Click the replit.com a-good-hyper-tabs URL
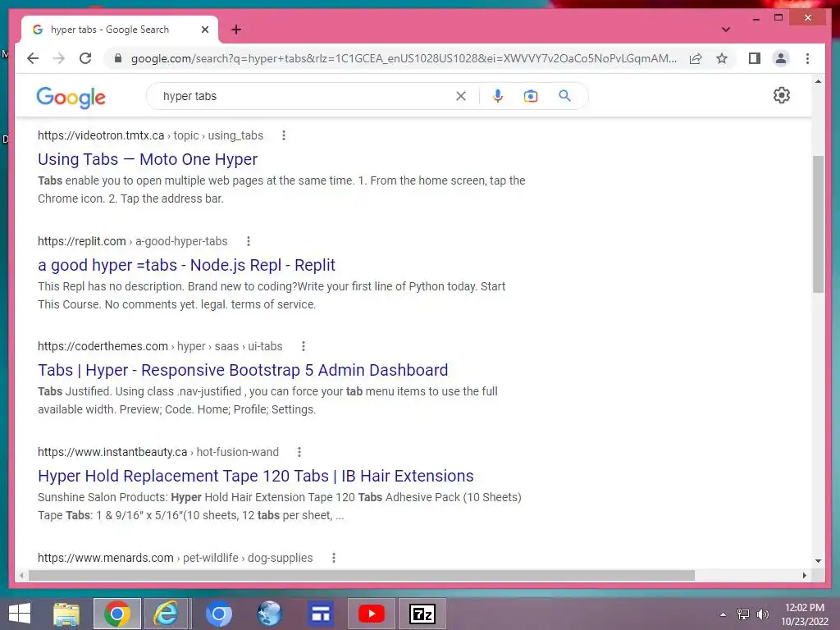 132,241
